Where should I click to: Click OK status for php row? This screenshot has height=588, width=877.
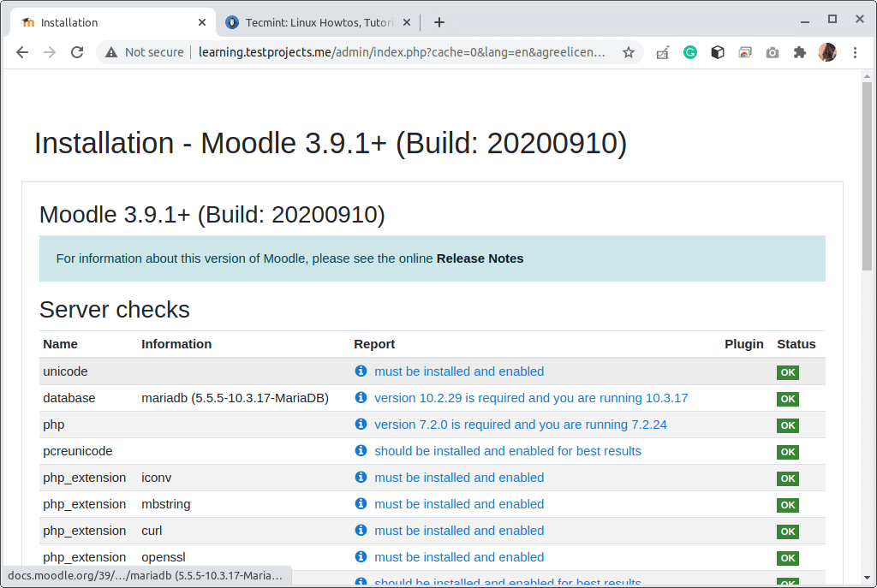788,425
